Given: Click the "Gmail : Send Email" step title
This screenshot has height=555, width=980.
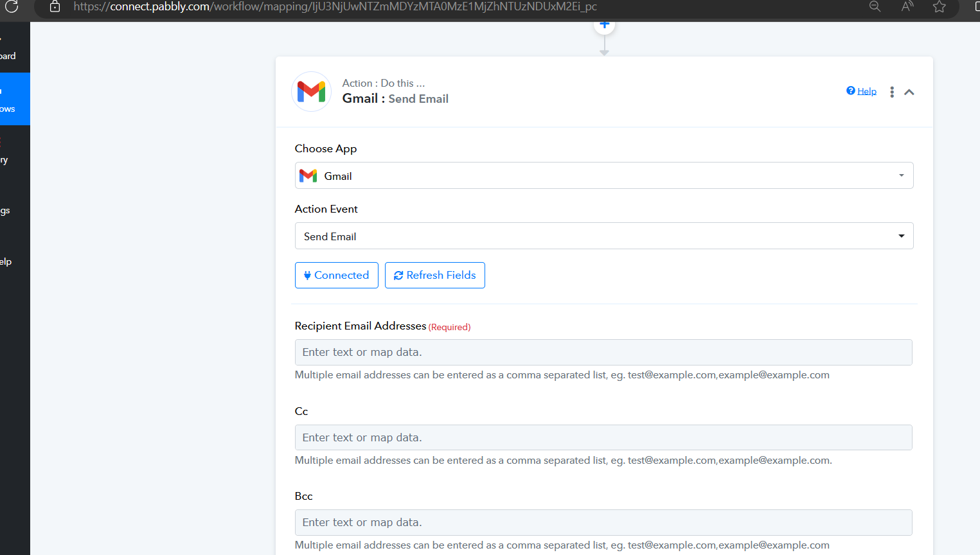Looking at the screenshot, I should [x=395, y=98].
